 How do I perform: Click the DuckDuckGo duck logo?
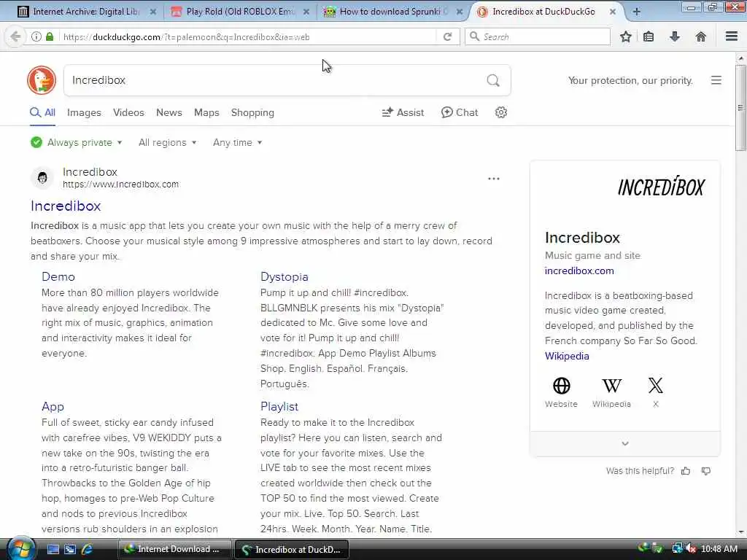coord(42,80)
